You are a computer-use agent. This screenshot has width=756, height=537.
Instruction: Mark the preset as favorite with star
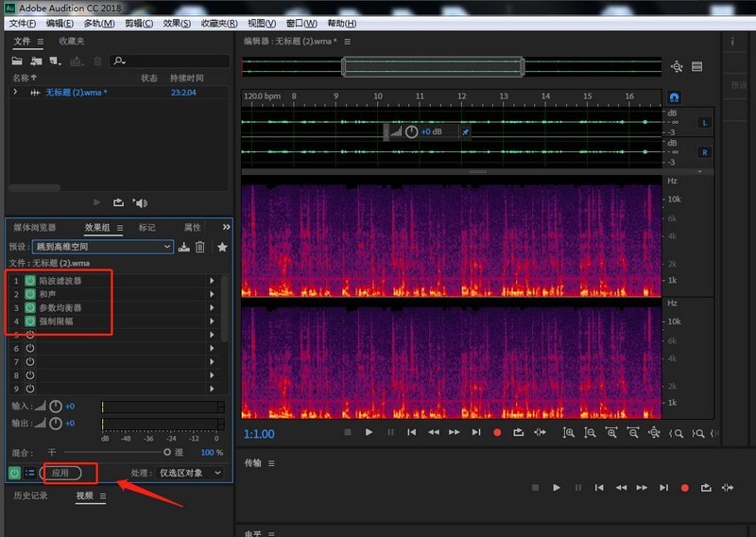coord(222,247)
